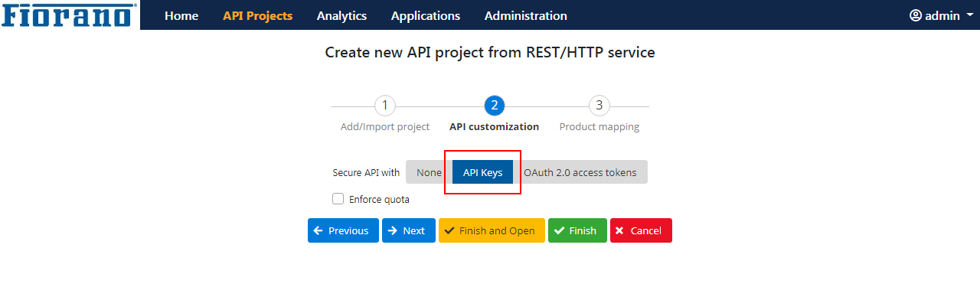980x284 pixels.
Task: Click the Fiorano logo
Action: (x=70, y=15)
